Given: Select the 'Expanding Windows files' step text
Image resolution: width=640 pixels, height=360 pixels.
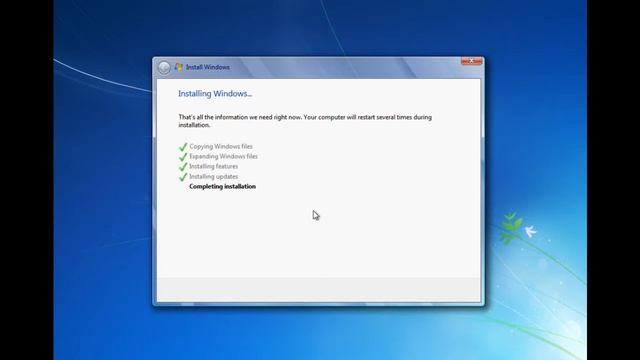Looking at the screenshot, I should pos(223,156).
